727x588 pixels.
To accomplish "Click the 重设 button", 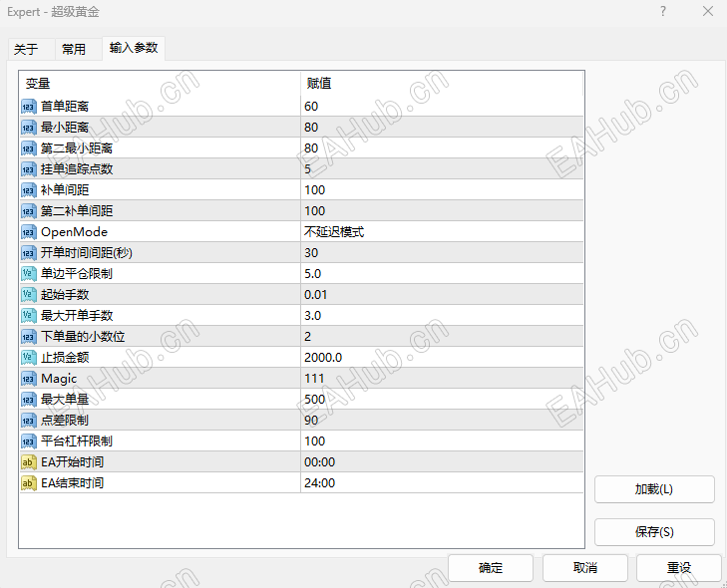I will pyautogui.click(x=679, y=568).
